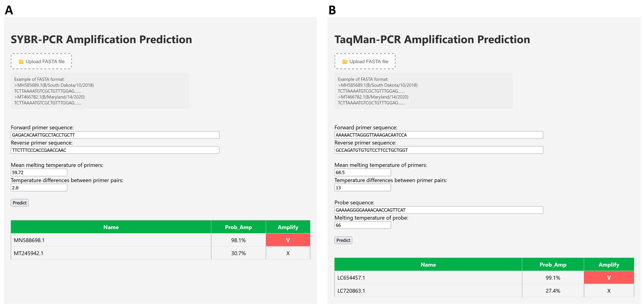Click the red Amplify cell for MN588698.1
The image size is (644, 308).
[x=288, y=240]
